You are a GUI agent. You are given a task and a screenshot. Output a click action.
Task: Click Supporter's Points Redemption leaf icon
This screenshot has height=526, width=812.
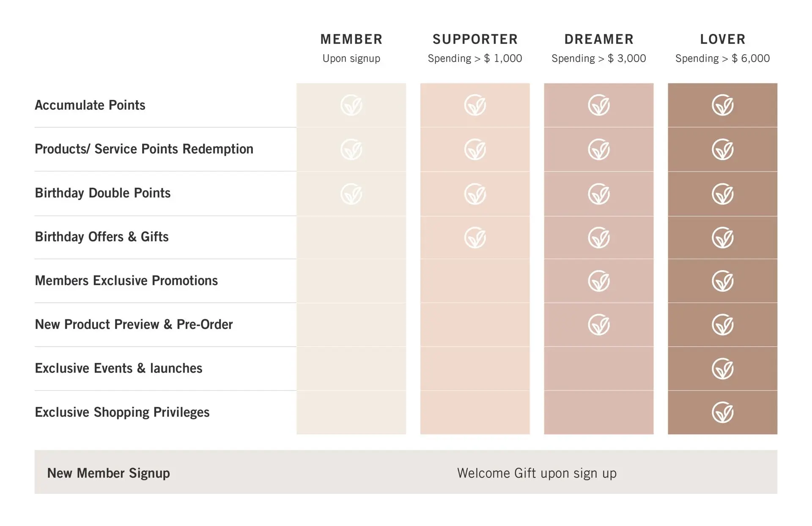pyautogui.click(x=475, y=149)
